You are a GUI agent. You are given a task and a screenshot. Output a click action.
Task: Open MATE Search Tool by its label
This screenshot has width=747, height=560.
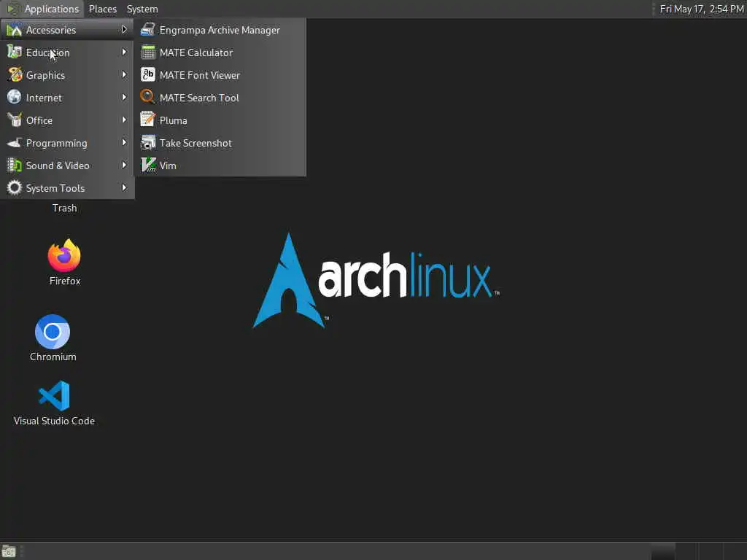[x=199, y=98]
